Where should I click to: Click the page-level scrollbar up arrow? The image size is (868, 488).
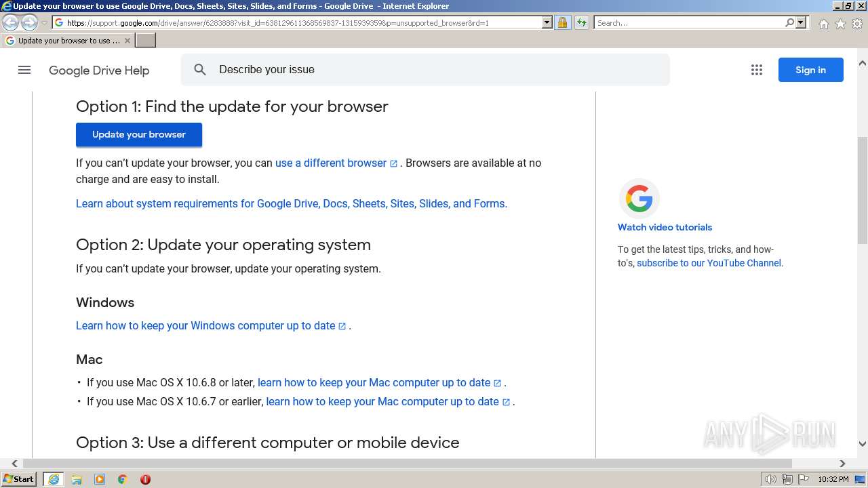click(x=863, y=64)
